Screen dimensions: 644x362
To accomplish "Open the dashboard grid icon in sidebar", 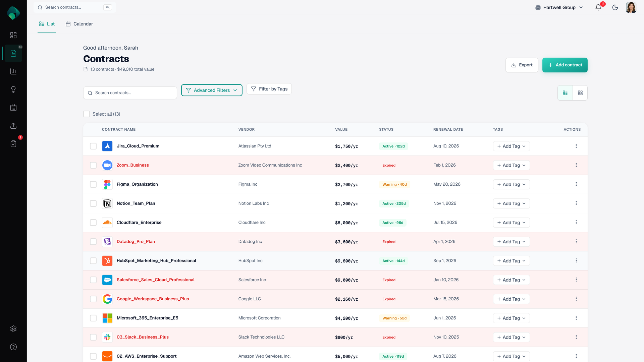I will pos(13,35).
